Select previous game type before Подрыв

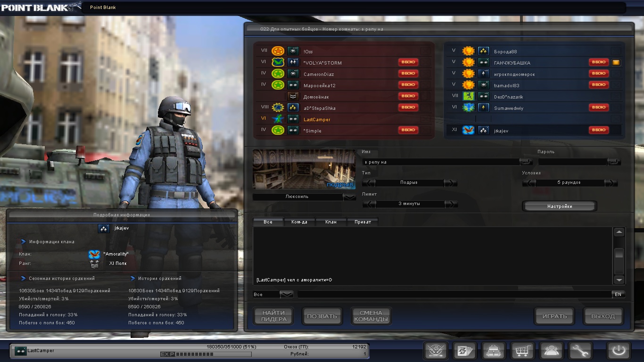(369, 183)
